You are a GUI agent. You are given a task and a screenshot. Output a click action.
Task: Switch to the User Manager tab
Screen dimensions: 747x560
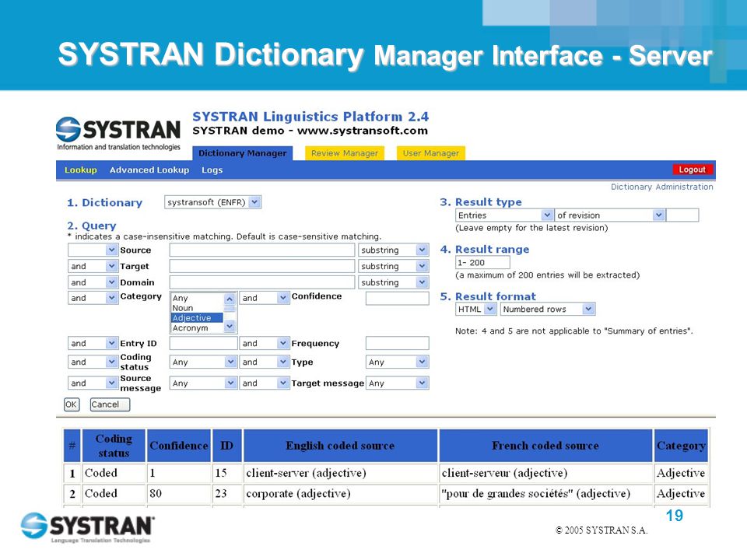[x=430, y=153]
